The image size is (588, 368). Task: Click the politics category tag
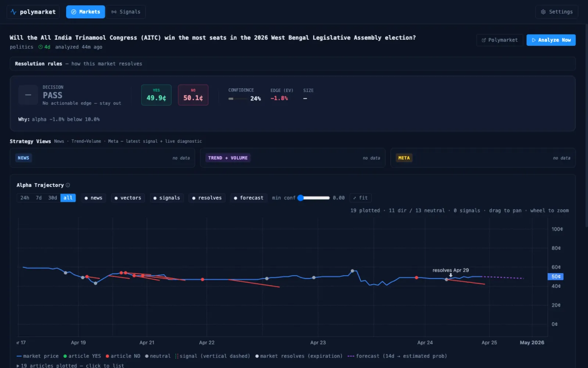click(21, 47)
